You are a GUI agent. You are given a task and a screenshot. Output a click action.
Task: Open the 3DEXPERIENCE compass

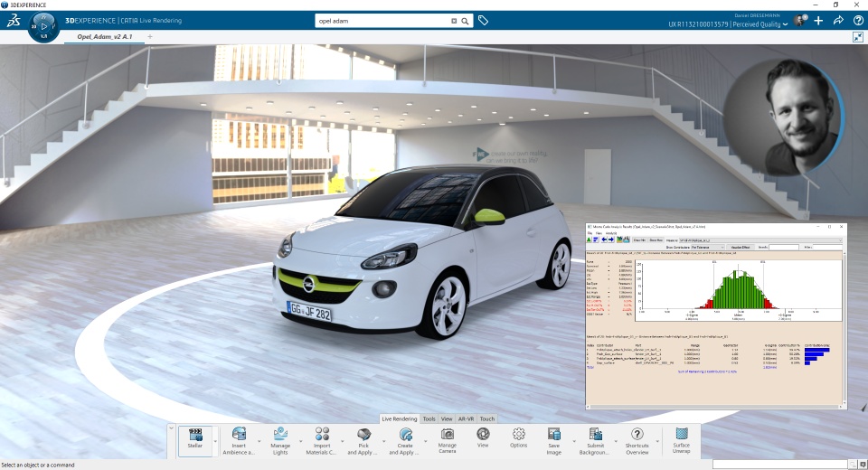point(43,26)
